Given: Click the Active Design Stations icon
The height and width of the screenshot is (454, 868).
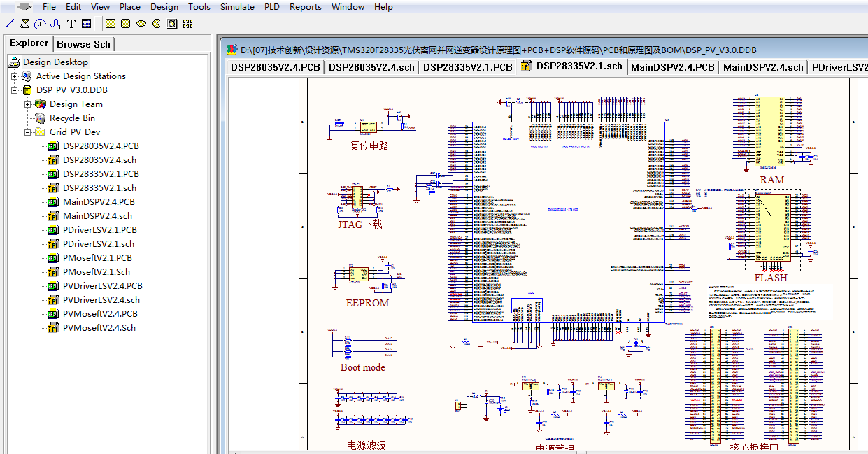Looking at the screenshot, I should 27,76.
